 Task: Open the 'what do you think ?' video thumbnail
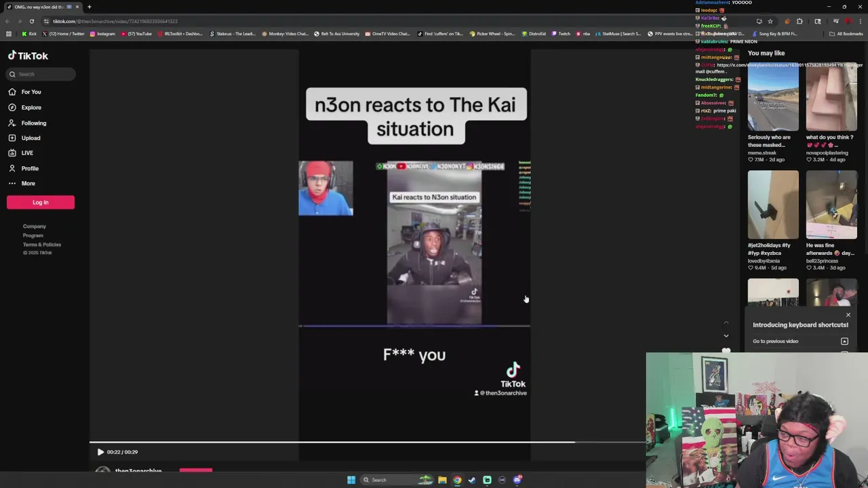coord(831,98)
